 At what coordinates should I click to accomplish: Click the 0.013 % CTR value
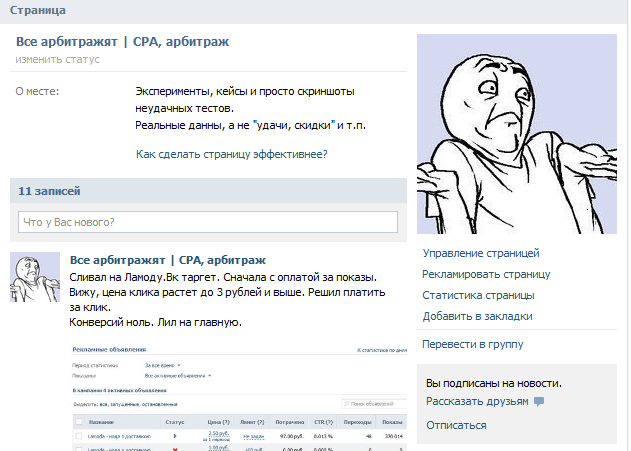click(323, 436)
